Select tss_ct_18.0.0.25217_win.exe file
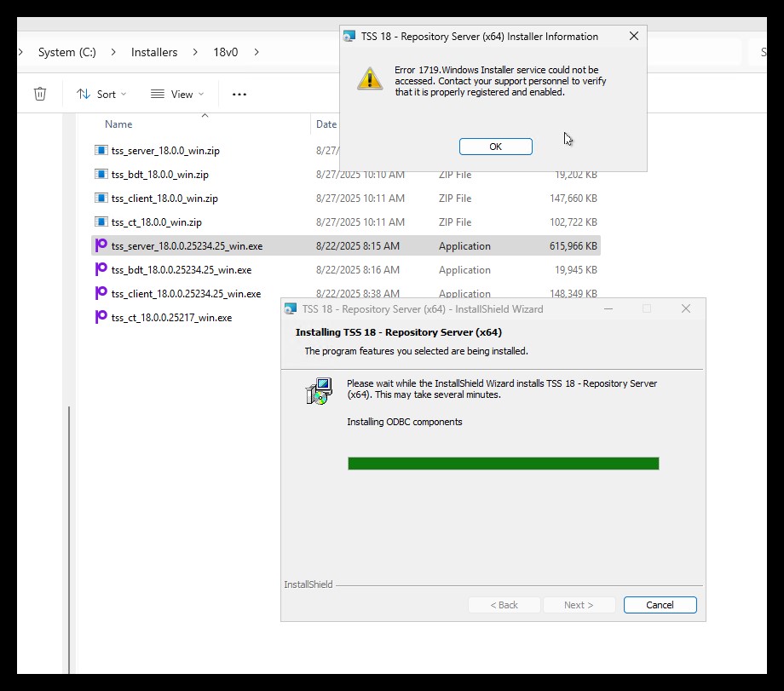Screen dimensions: 784x691 click(x=171, y=318)
